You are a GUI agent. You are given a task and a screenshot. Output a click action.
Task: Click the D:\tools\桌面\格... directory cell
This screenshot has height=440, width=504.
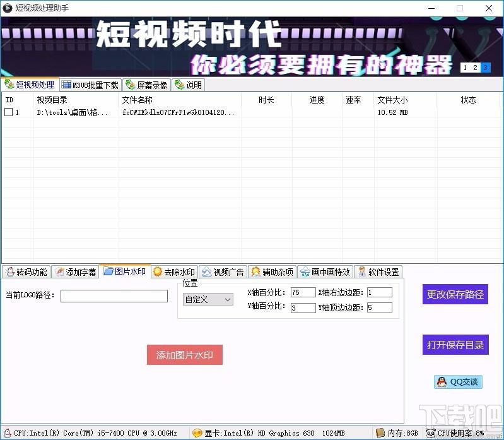pos(73,112)
